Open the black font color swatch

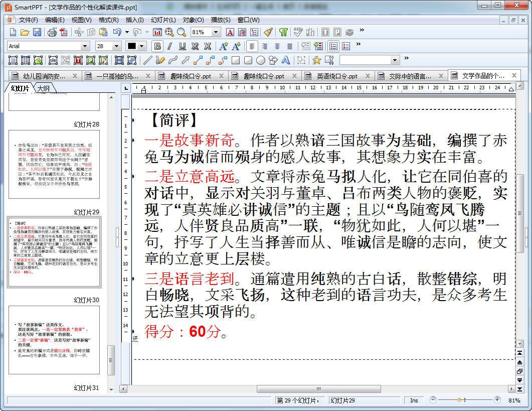click(132, 46)
